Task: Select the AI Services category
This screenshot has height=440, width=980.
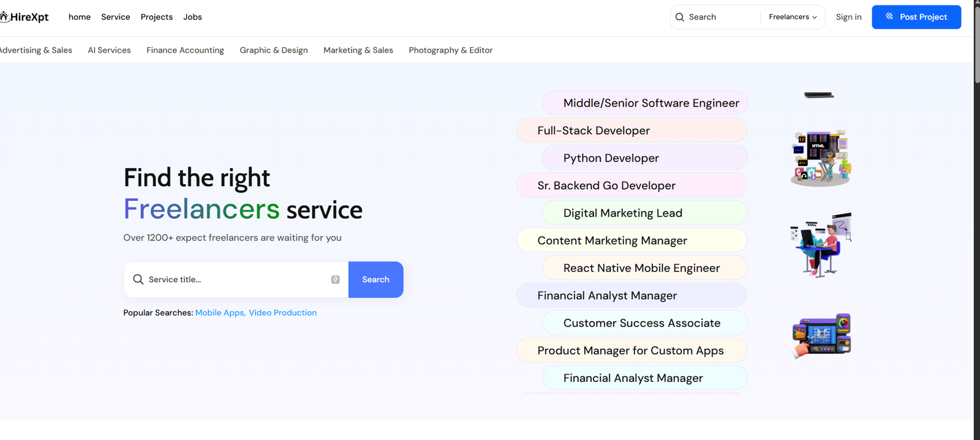Action: pyautogui.click(x=109, y=50)
